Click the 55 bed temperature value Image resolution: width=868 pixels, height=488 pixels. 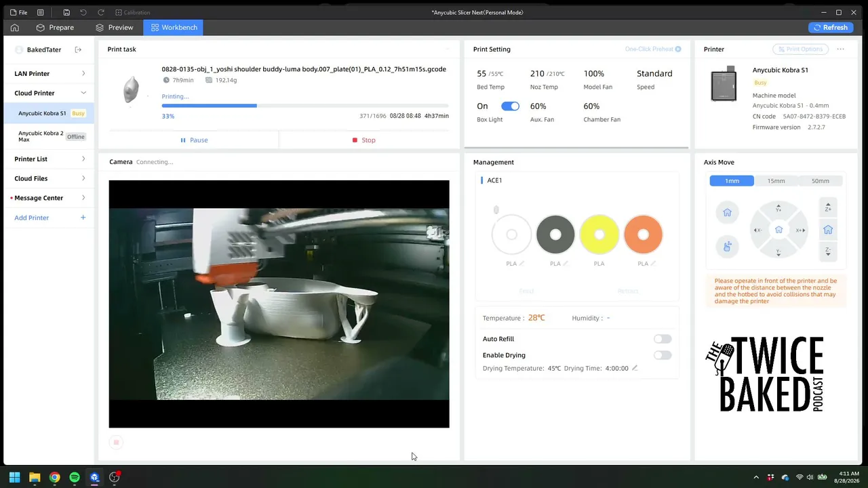481,74
